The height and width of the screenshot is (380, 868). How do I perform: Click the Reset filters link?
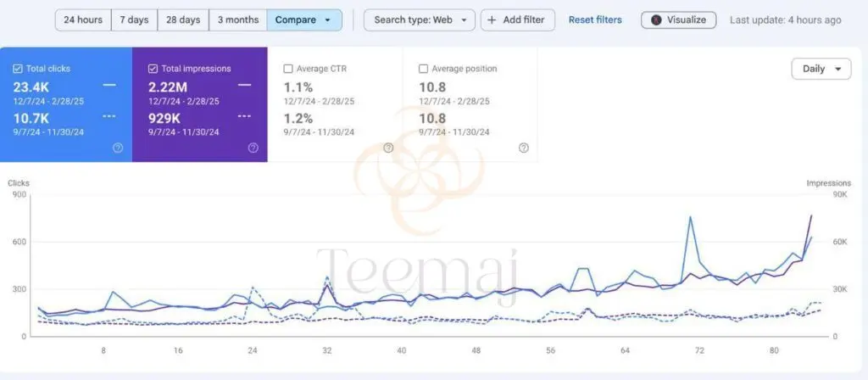594,20
